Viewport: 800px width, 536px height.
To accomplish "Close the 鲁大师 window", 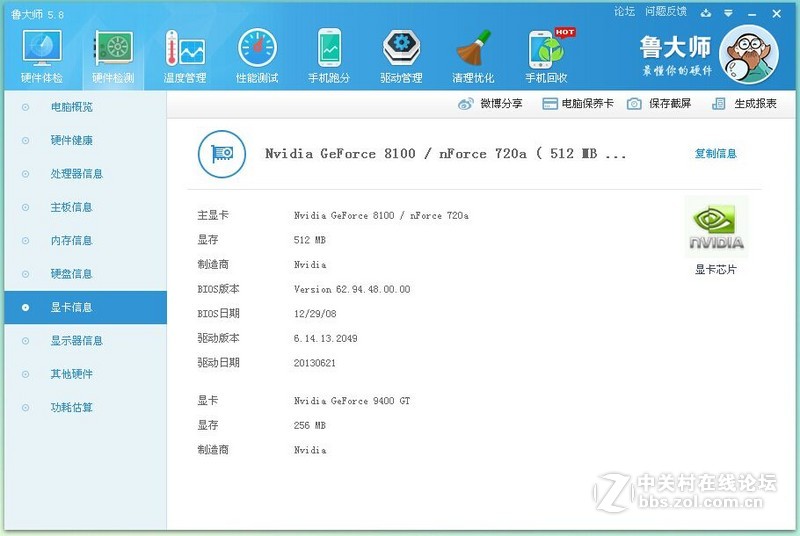I will pyautogui.click(x=777, y=14).
